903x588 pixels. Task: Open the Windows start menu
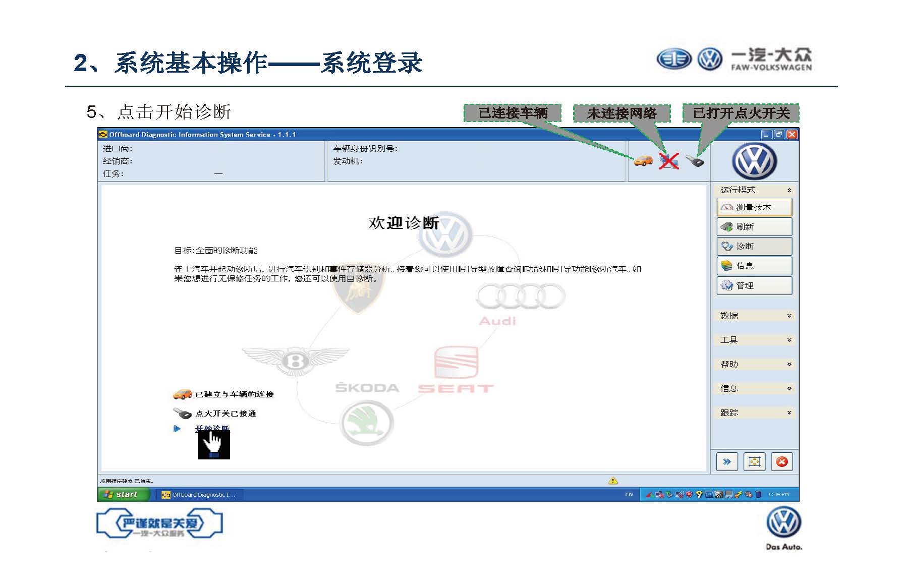124,495
